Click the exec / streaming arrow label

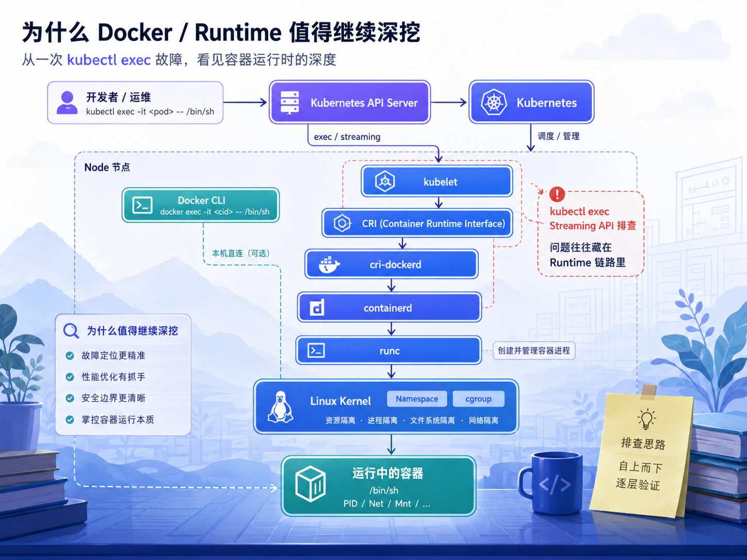point(347,137)
